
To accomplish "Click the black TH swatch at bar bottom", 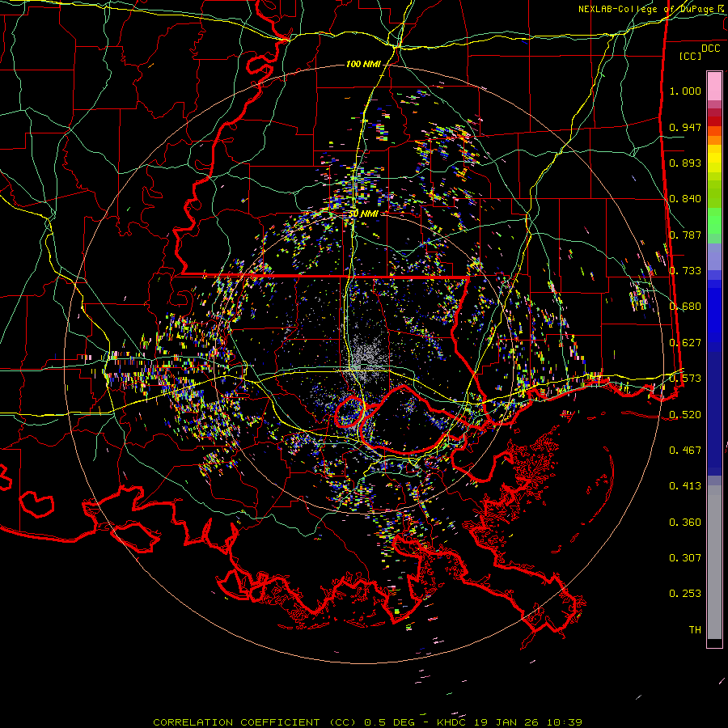I will (714, 643).
